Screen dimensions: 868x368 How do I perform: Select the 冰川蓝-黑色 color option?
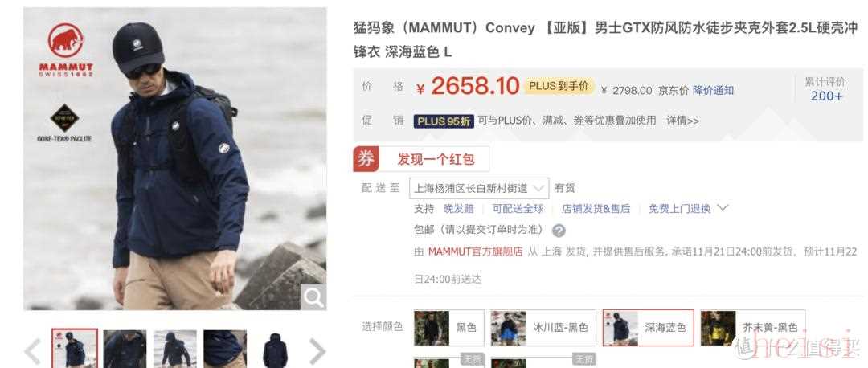click(543, 328)
